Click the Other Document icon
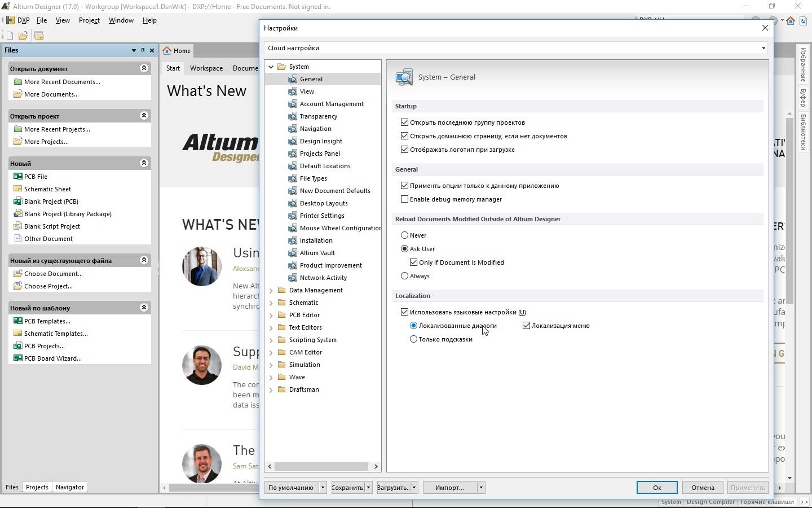 point(17,239)
